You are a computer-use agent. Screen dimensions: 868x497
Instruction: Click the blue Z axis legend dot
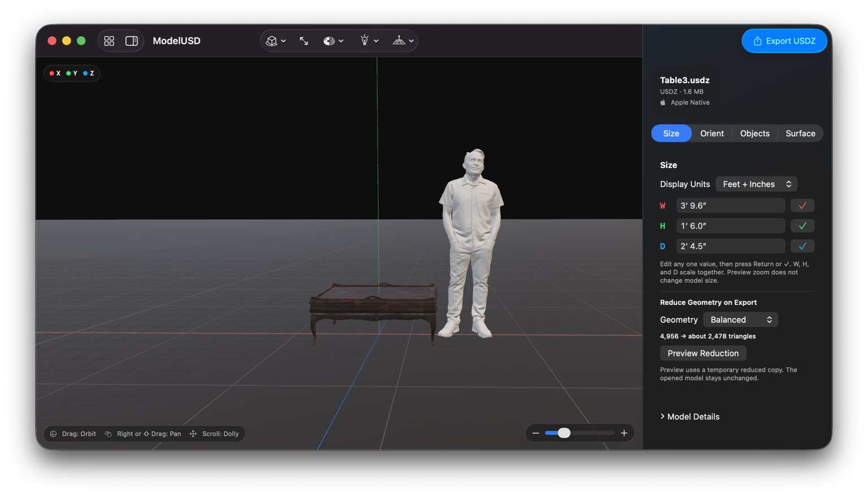coord(85,74)
